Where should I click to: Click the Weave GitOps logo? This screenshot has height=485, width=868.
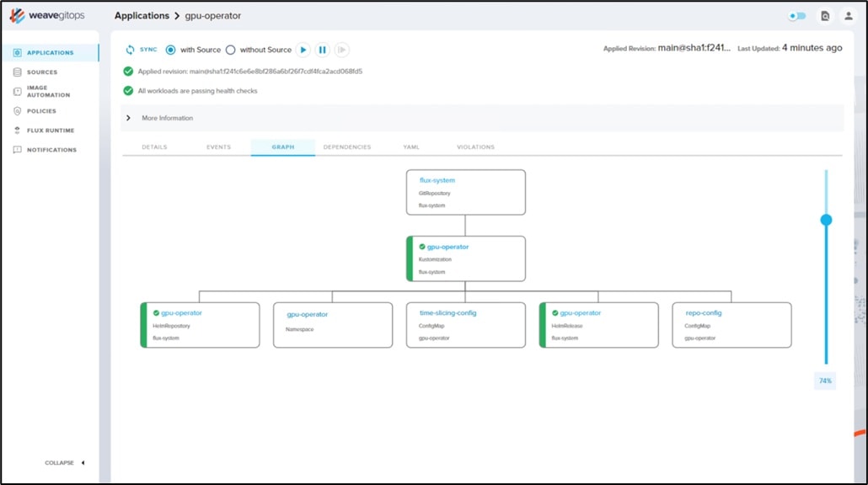pyautogui.click(x=47, y=15)
